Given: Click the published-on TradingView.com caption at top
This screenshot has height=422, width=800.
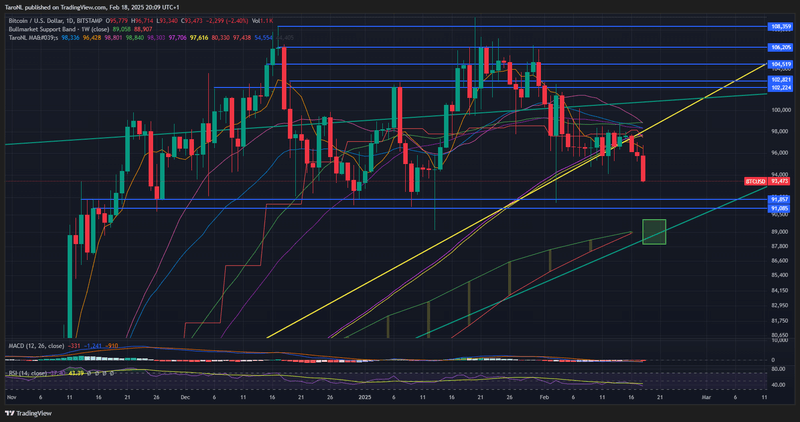Looking at the screenshot, I should [92, 7].
